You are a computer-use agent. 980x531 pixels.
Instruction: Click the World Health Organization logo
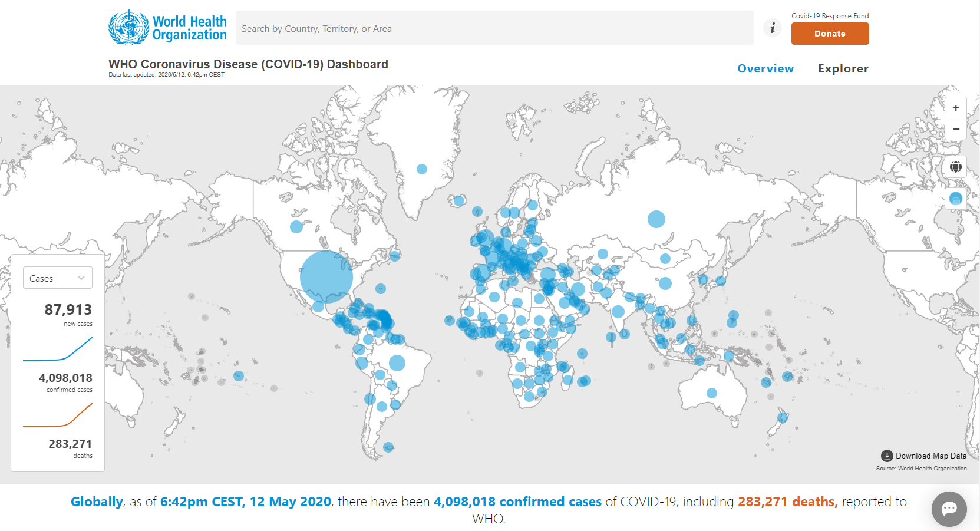[x=168, y=28]
